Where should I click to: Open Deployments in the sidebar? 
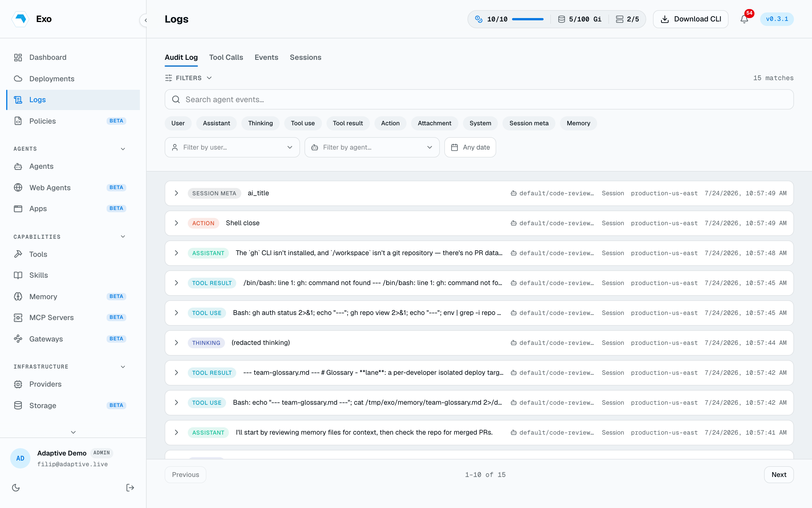73,79
